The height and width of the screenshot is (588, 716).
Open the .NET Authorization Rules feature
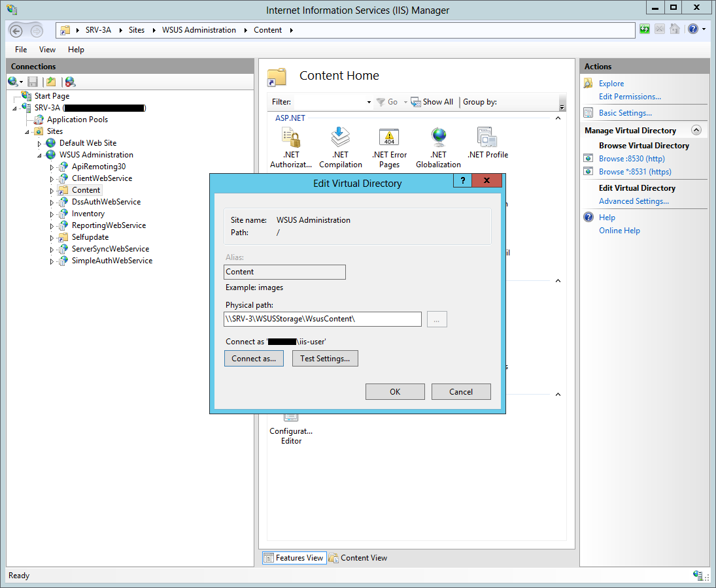291,140
